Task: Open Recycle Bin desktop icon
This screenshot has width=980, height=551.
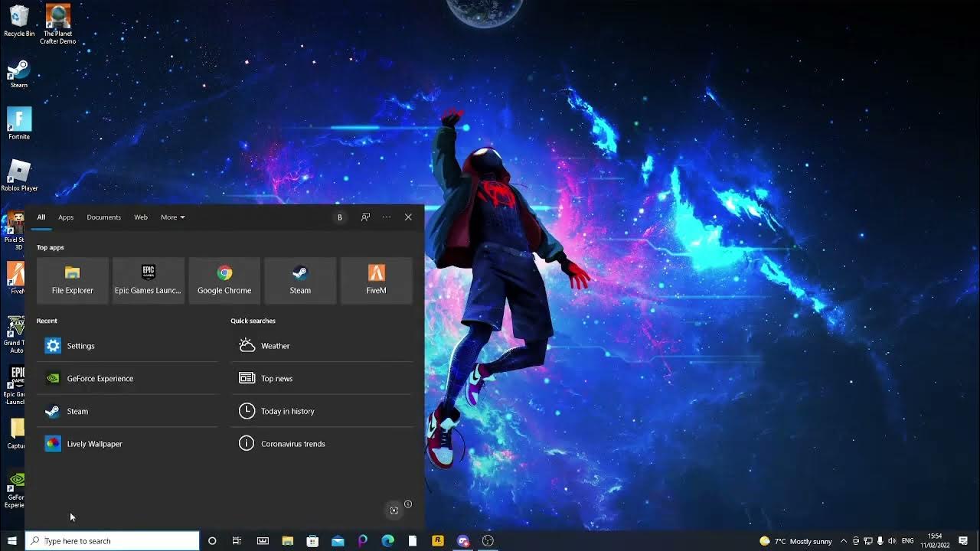Action: click(19, 21)
